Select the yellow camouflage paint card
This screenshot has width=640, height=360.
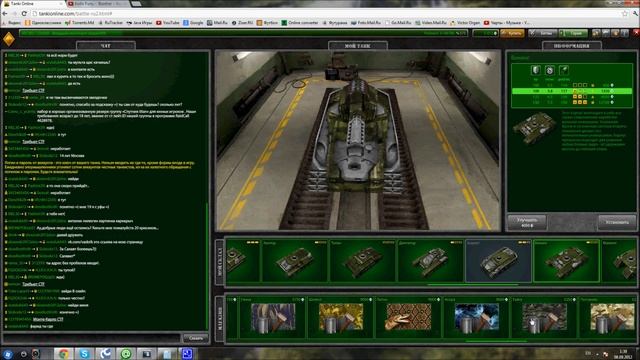pyautogui.click(x=340, y=317)
